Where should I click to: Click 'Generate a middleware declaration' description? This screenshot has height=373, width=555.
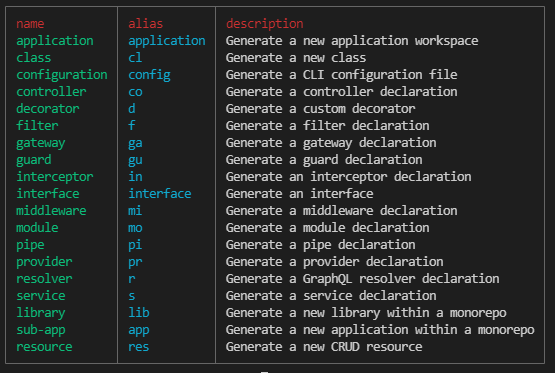342,211
